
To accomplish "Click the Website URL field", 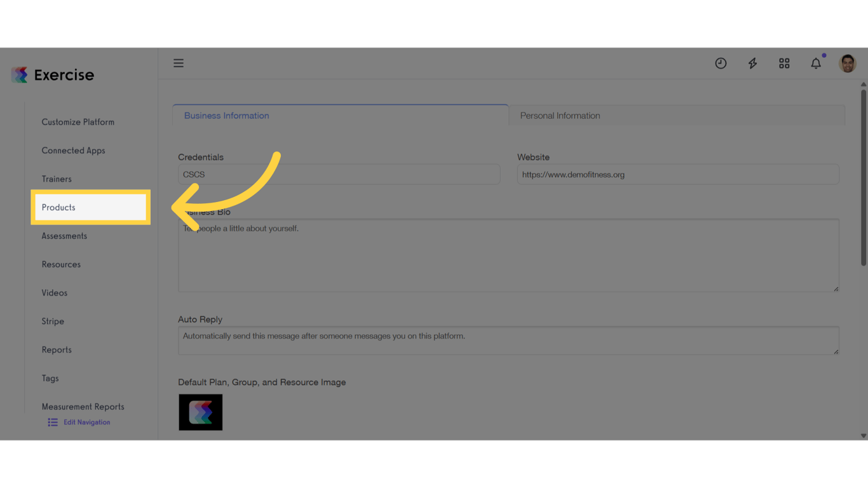I will (x=677, y=174).
